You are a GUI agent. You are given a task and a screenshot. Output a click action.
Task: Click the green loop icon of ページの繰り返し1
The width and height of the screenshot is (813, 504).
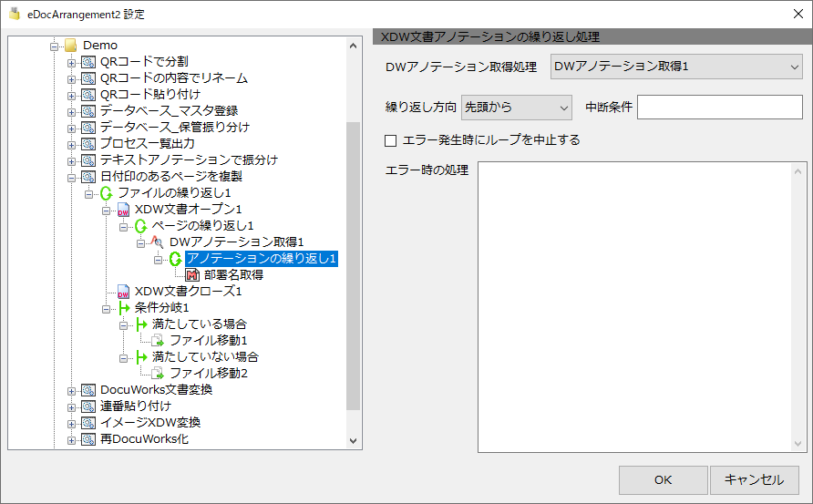point(141,226)
